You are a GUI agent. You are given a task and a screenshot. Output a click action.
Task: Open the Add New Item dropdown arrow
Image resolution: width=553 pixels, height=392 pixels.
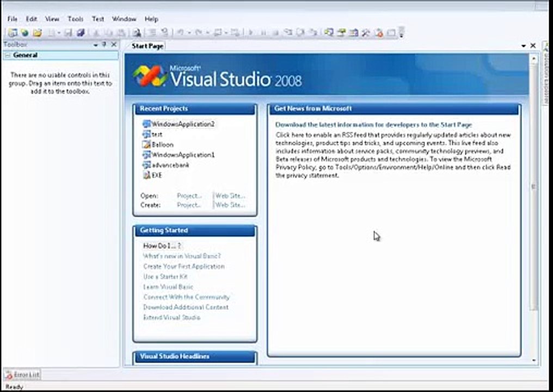59,33
